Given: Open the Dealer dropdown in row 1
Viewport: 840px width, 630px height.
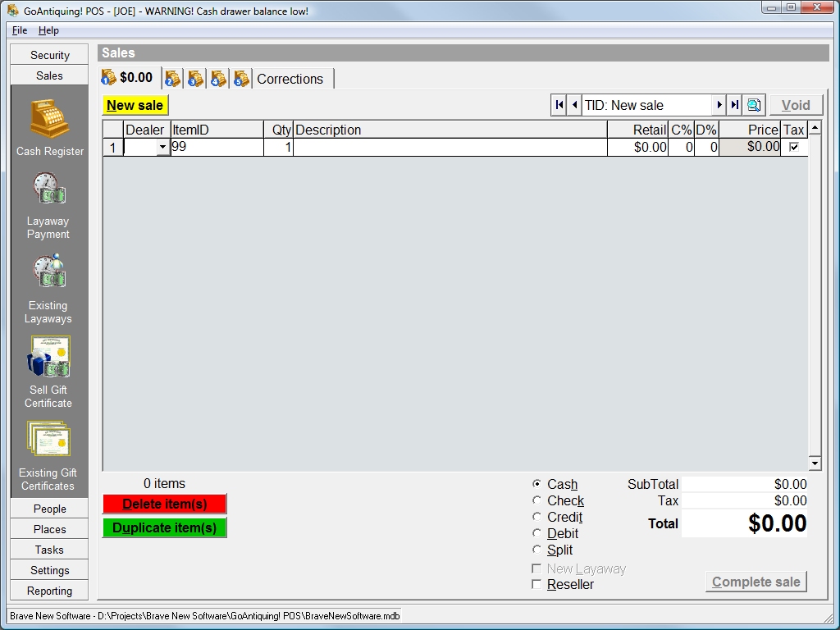Looking at the screenshot, I should click(163, 147).
